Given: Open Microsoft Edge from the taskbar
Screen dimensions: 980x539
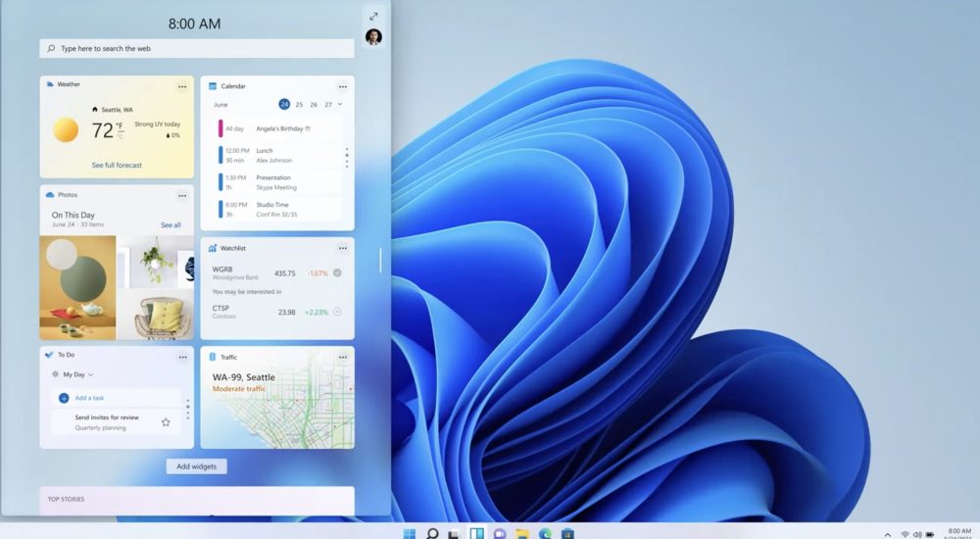Looking at the screenshot, I should pyautogui.click(x=545, y=534).
